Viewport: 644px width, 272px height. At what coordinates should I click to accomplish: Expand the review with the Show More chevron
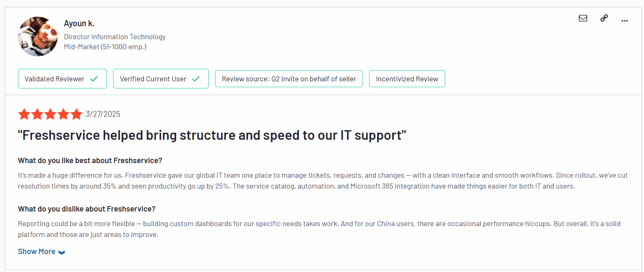(x=62, y=252)
